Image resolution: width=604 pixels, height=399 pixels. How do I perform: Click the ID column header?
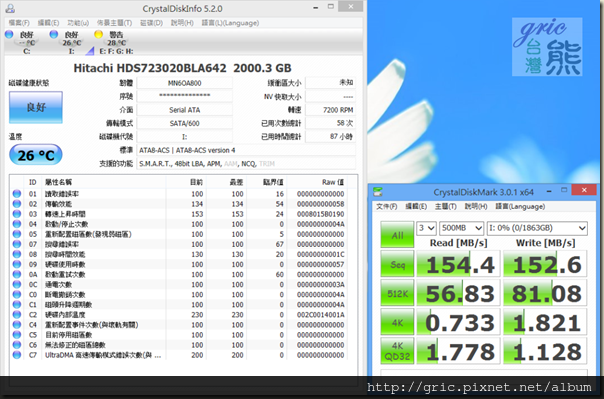(33, 182)
